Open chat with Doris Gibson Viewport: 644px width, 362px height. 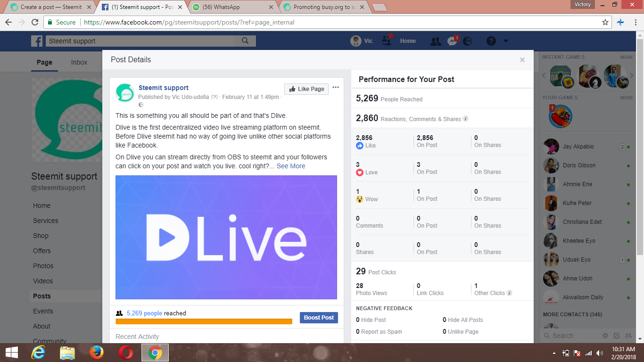587,165
